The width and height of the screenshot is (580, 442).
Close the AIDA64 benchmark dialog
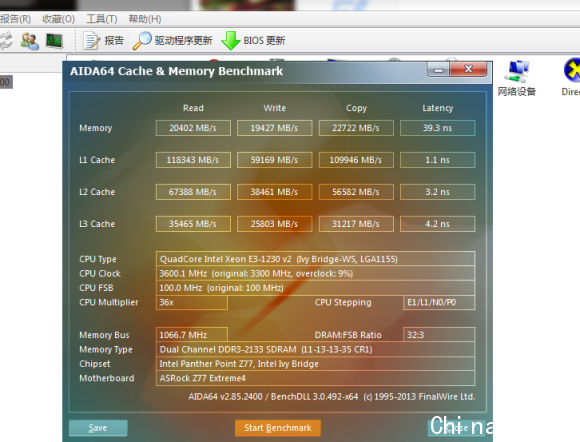(468, 70)
